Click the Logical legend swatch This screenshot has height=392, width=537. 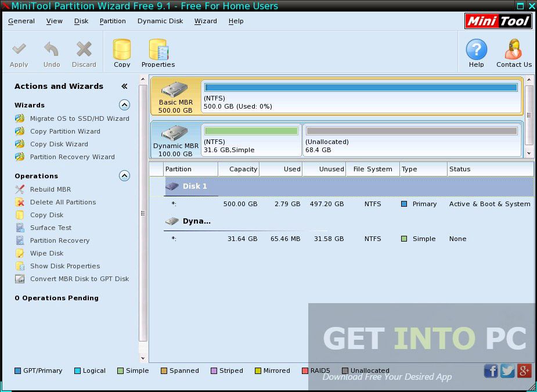[77, 371]
